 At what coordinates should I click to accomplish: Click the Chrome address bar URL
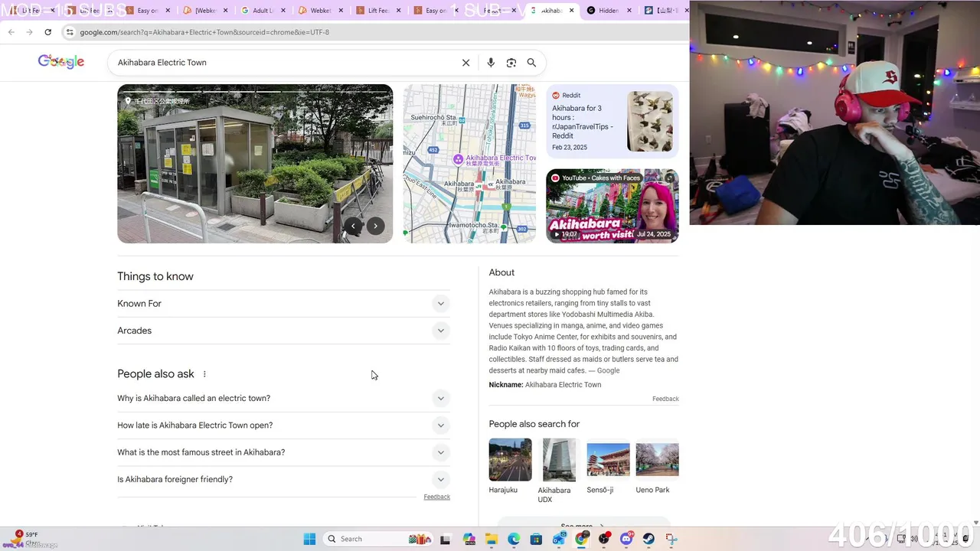(204, 32)
